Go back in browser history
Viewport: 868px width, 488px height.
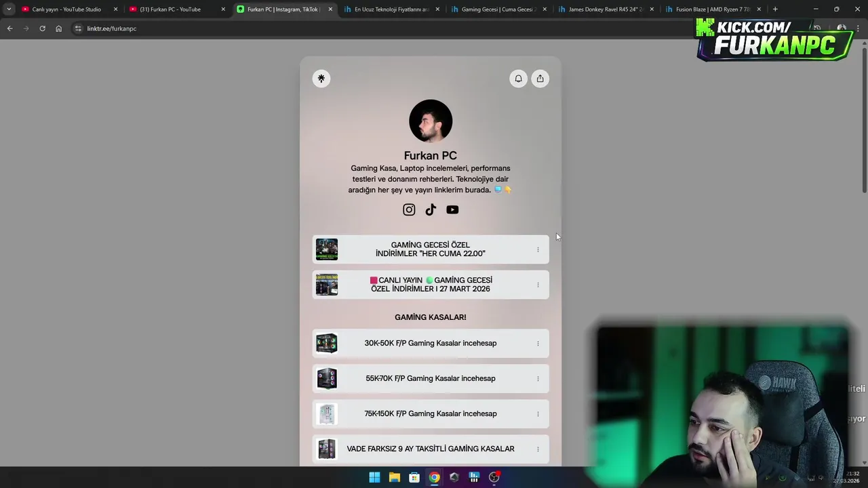tap(9, 28)
